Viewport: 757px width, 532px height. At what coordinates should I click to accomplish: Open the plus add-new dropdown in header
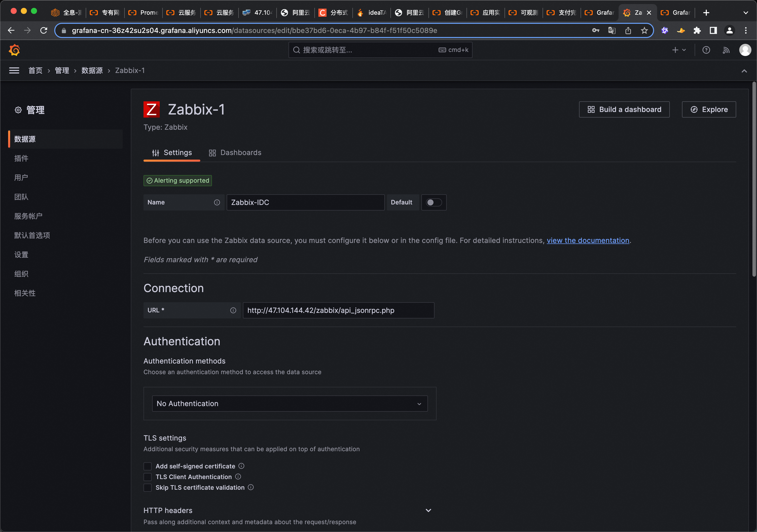[x=678, y=50]
